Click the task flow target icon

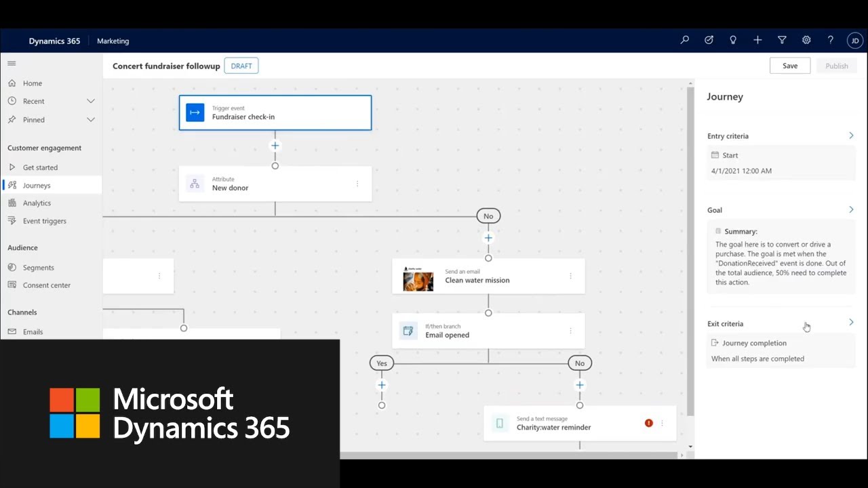[x=709, y=40]
